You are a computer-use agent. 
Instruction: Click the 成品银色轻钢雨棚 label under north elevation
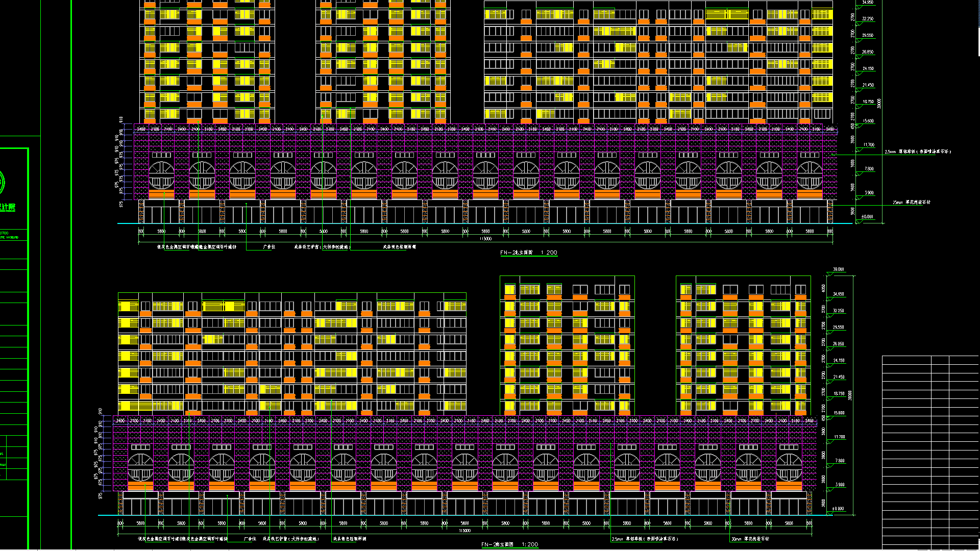(x=399, y=247)
